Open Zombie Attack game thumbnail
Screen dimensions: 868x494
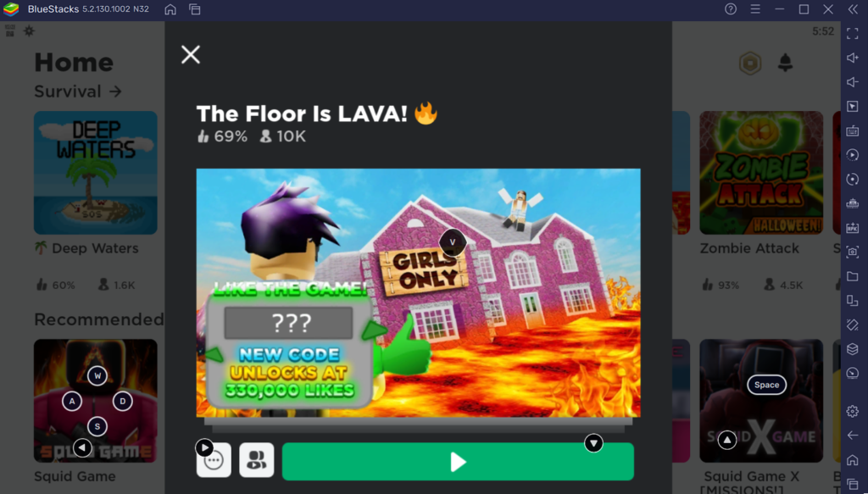click(761, 173)
